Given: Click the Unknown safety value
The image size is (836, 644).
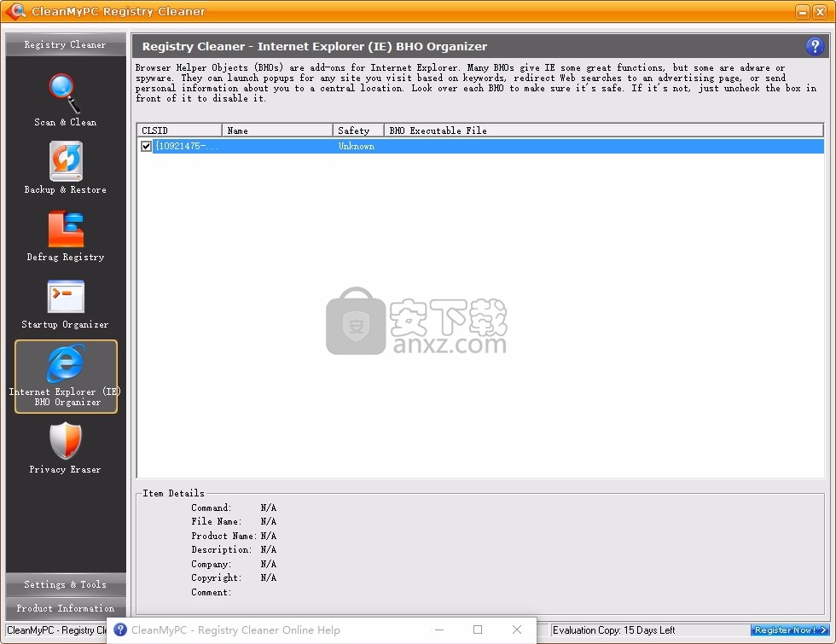Looking at the screenshot, I should click(357, 146).
